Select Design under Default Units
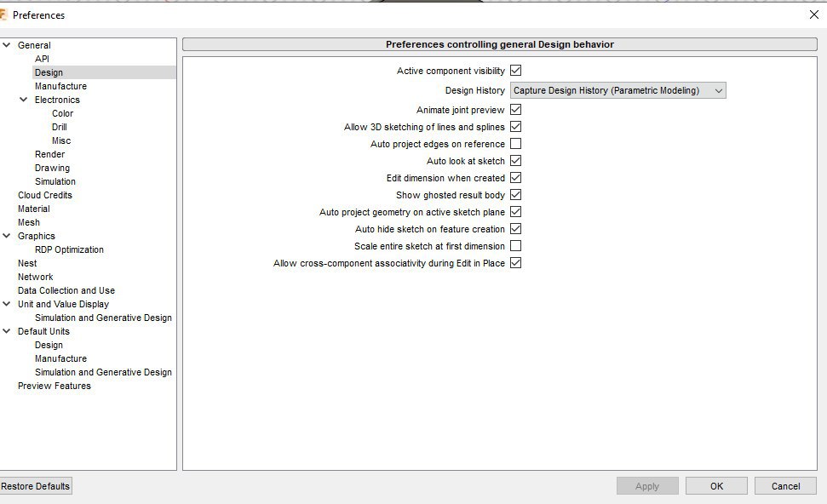827x504 pixels. pos(49,345)
